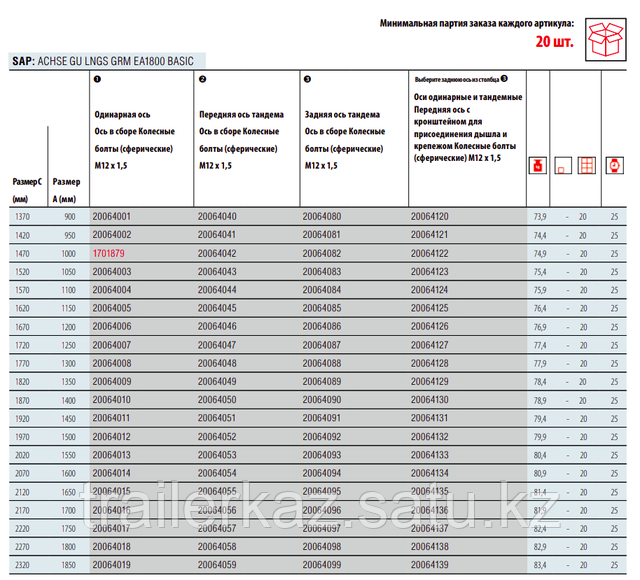
Task: Select size A value 1200
Action: click(x=69, y=327)
